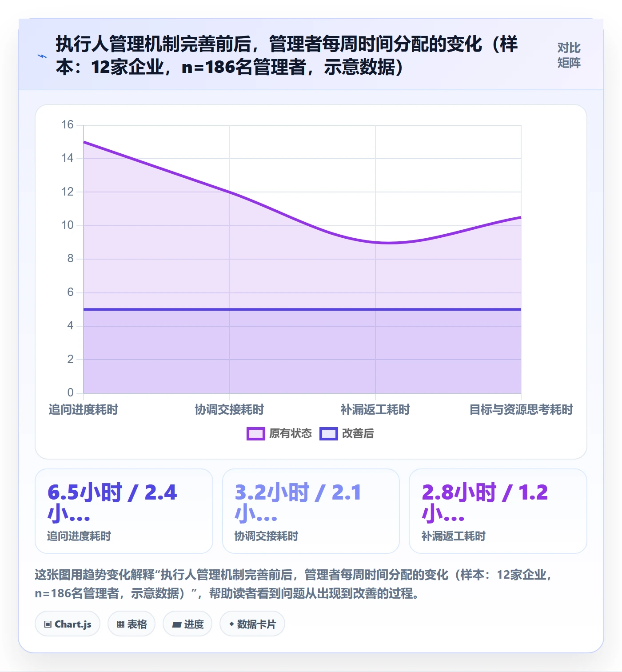The width and height of the screenshot is (622, 672).
Task: Toggle the 改善后 legend item
Action: (347, 433)
